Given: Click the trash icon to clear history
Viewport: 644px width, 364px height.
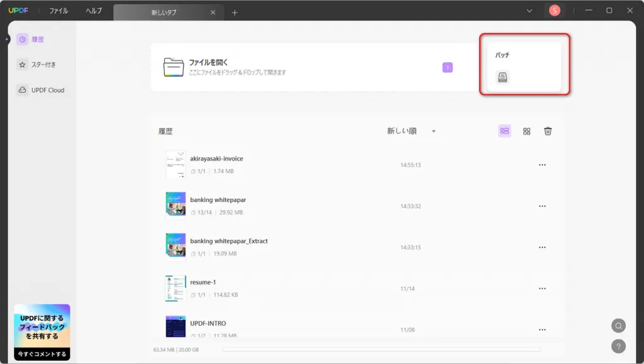Looking at the screenshot, I should (x=548, y=131).
